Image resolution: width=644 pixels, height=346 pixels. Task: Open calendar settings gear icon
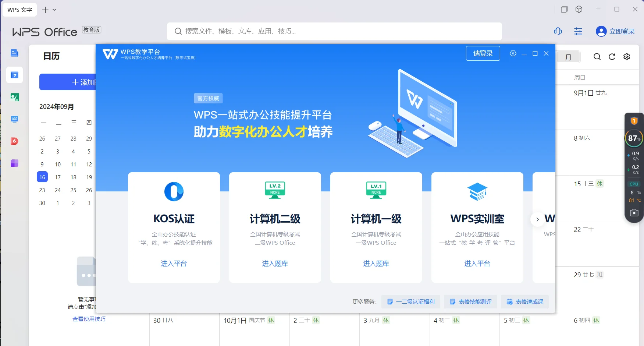[x=627, y=57]
